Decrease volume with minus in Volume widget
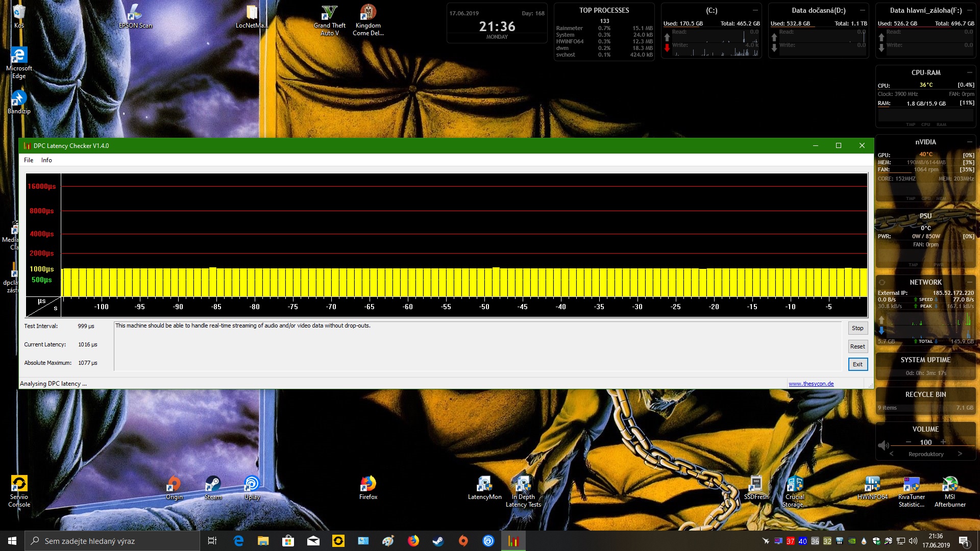Viewport: 980px width, 551px height. pyautogui.click(x=909, y=442)
